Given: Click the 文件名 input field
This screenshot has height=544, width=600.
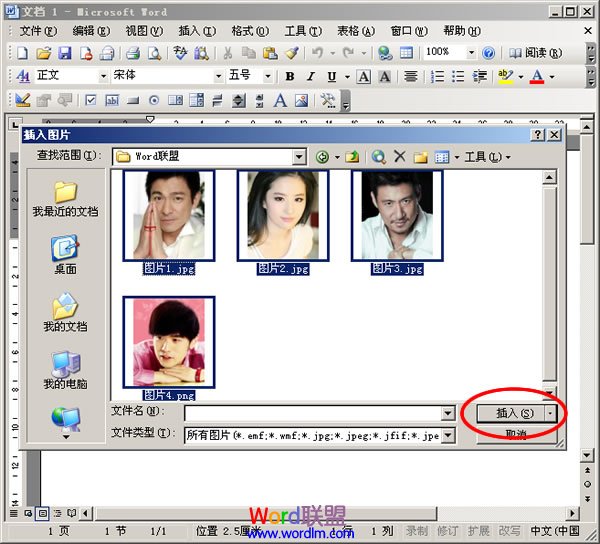Looking at the screenshot, I should point(313,413).
